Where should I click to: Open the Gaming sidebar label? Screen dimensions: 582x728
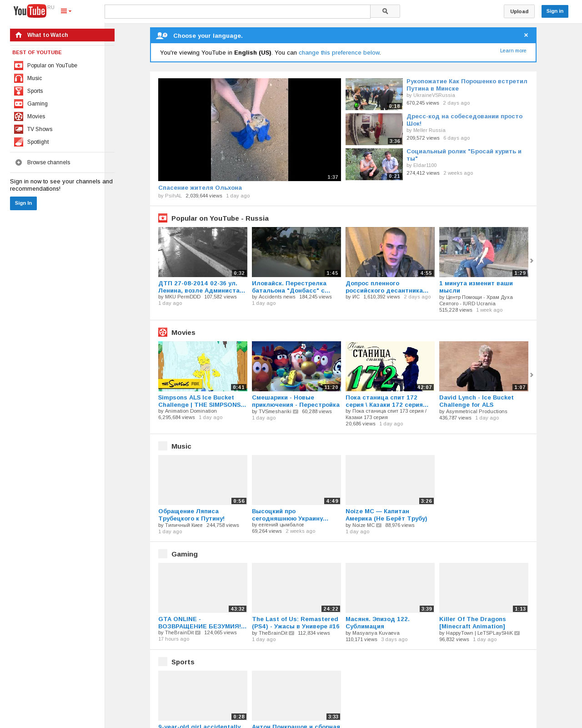coord(37,104)
